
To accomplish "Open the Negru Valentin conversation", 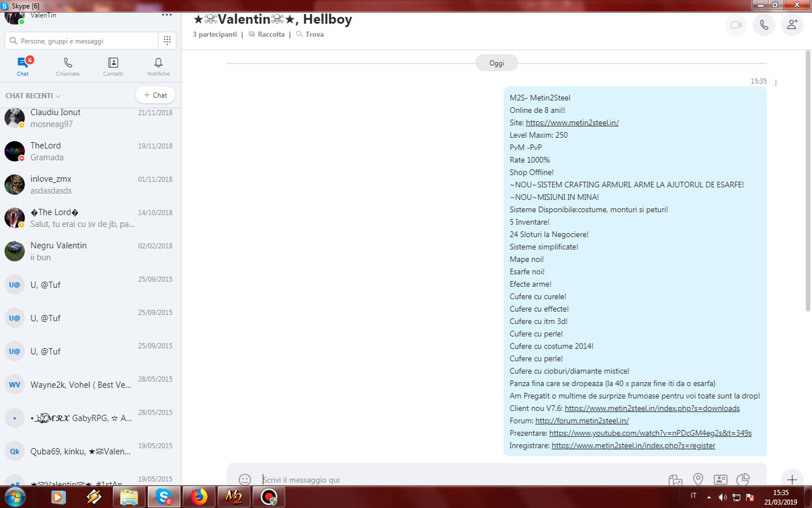I will [90, 251].
